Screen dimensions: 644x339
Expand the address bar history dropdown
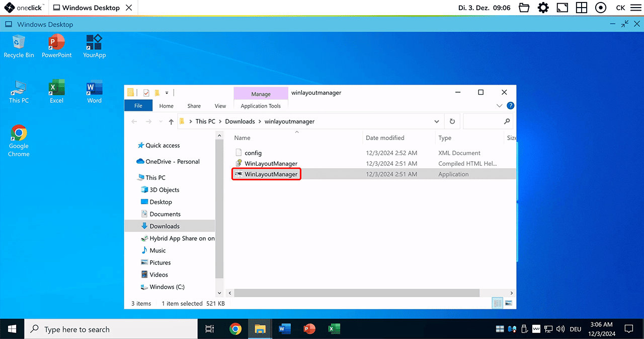click(x=436, y=121)
